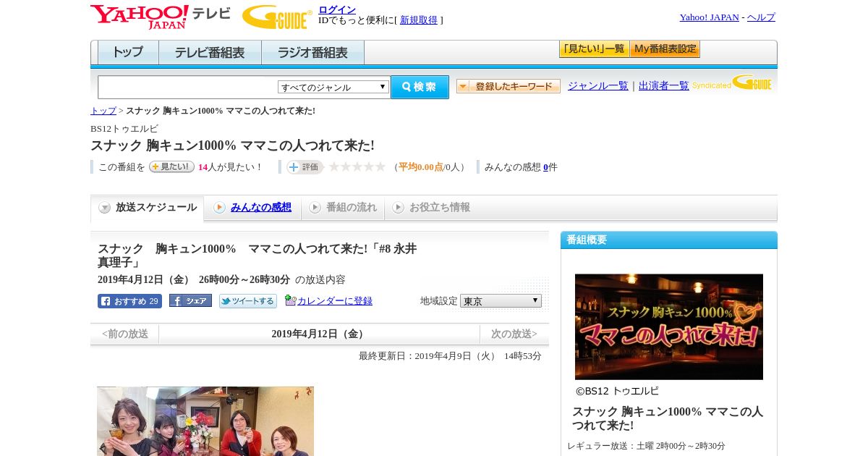Select the お役立ち情報 tab
Image resolution: width=868 pixels, height=456 pixels.
coord(432,208)
